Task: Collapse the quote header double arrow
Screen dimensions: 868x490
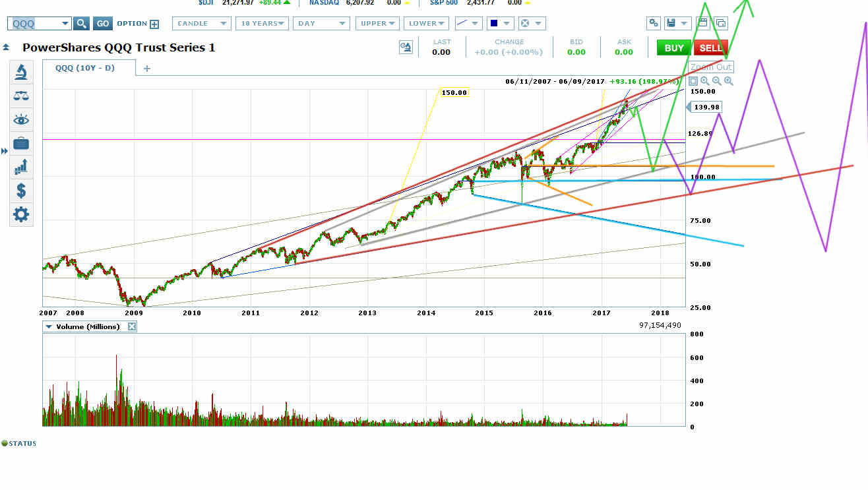Action: click(x=6, y=47)
